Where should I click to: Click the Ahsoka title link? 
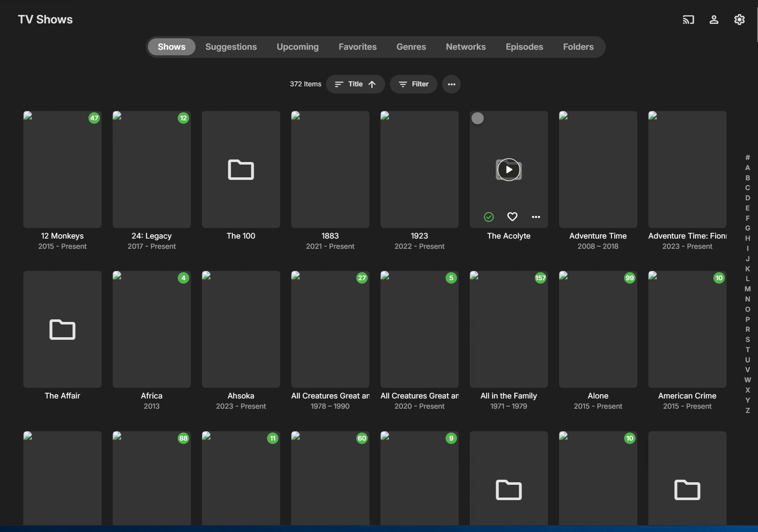point(241,396)
